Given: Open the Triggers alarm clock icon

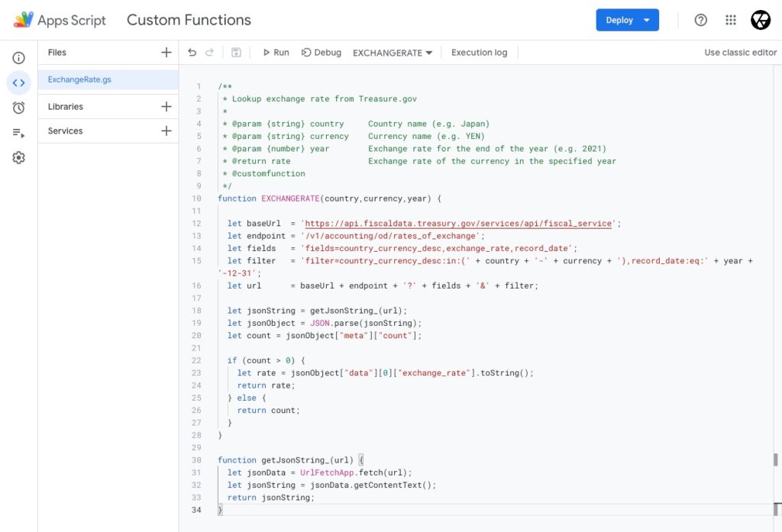Looking at the screenshot, I should 18,108.
